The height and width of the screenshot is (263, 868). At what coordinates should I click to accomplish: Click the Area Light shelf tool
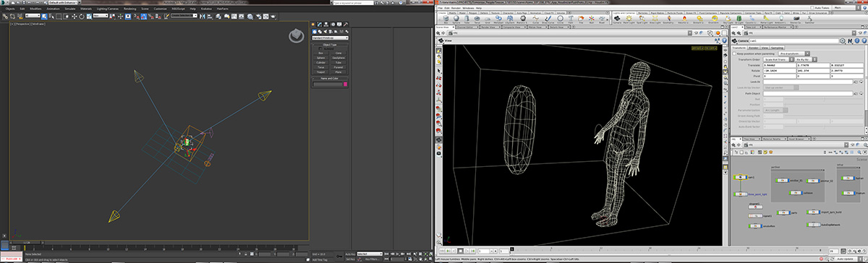click(x=655, y=20)
